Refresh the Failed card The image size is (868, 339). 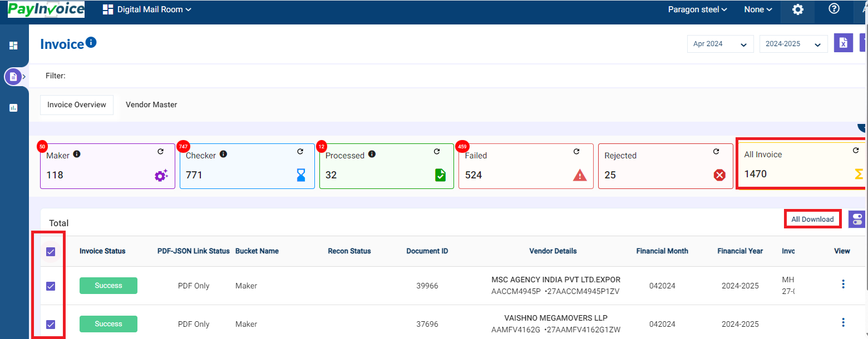click(x=576, y=151)
